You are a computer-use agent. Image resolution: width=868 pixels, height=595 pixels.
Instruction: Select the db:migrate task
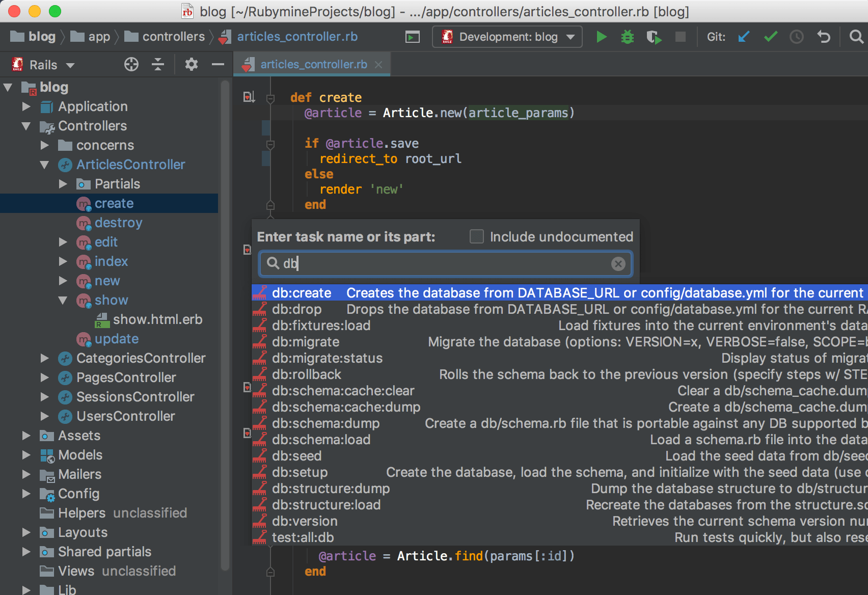coord(306,342)
